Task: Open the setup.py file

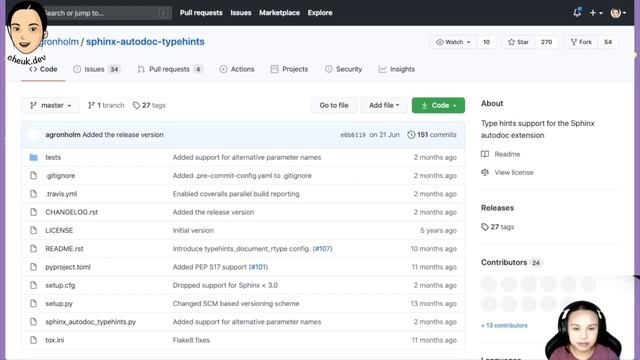Action: (59, 304)
